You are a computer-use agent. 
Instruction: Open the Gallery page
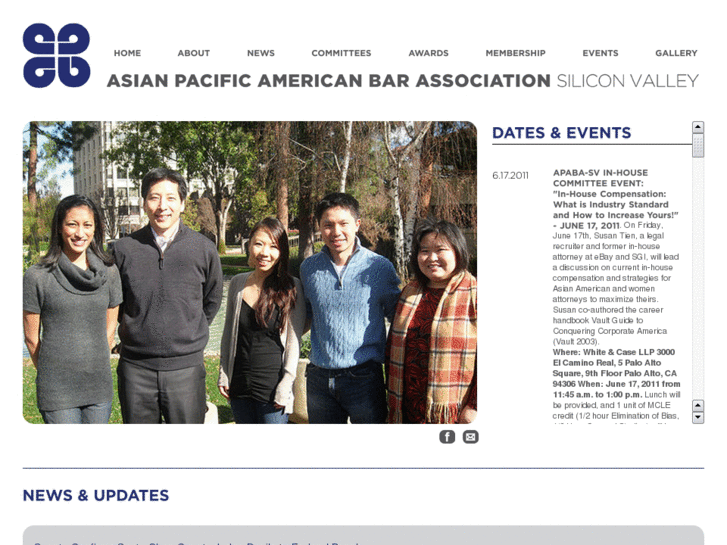pos(676,53)
